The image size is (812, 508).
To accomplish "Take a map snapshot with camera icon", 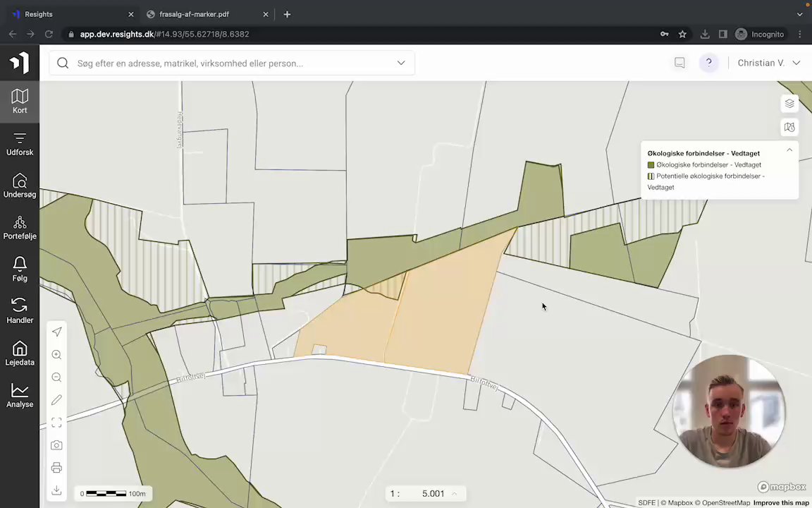I will (56, 445).
